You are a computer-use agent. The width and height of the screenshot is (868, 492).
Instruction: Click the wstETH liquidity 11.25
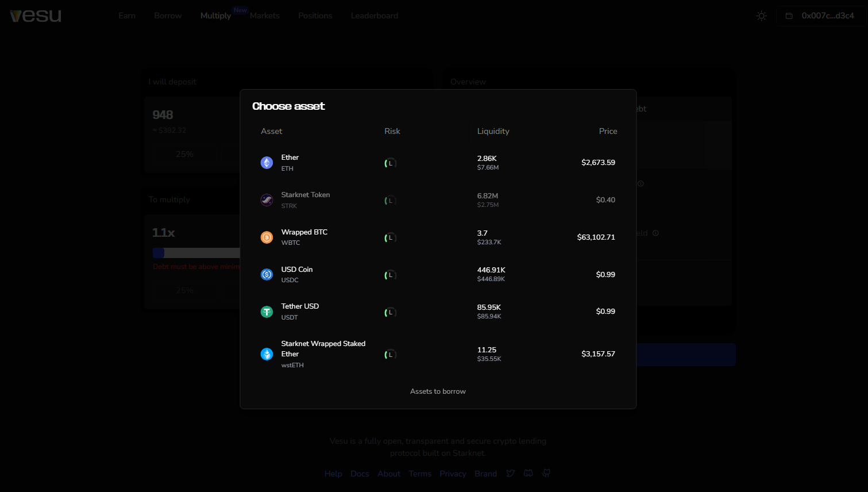coord(487,350)
